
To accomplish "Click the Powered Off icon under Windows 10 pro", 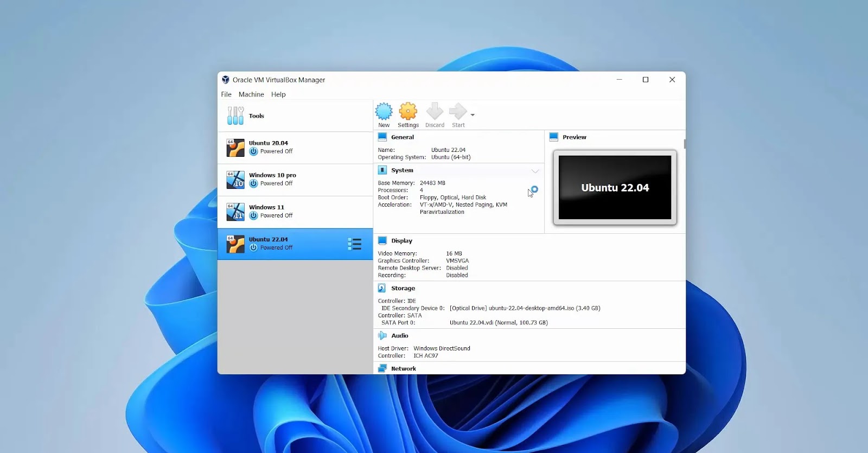I will [x=253, y=183].
